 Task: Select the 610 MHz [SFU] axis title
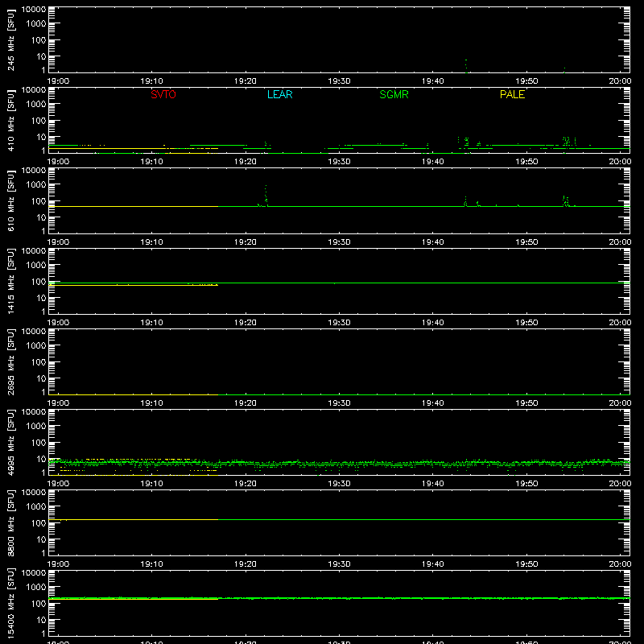[x=10, y=201]
